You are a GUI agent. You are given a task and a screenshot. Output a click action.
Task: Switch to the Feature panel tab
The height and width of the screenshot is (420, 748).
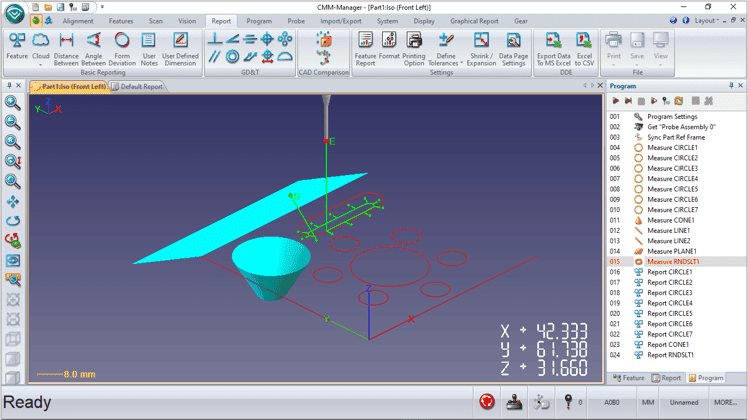[628, 378]
